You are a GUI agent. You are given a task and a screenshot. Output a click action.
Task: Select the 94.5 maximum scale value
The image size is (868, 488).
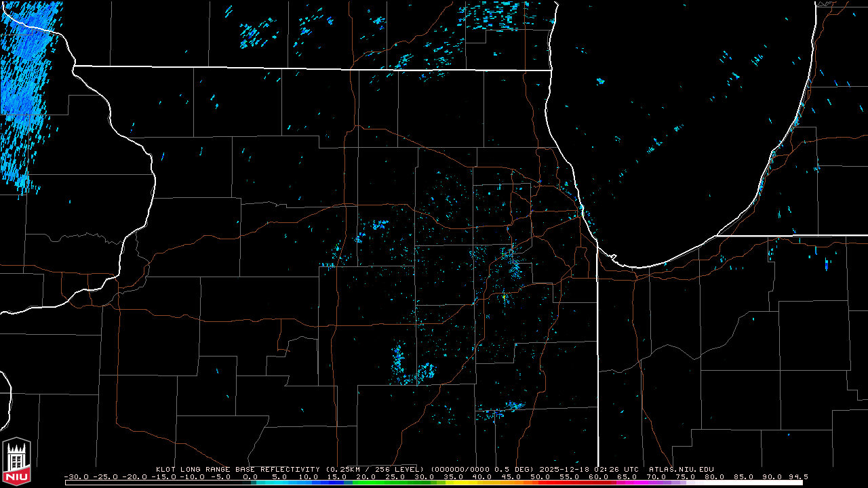click(x=797, y=477)
